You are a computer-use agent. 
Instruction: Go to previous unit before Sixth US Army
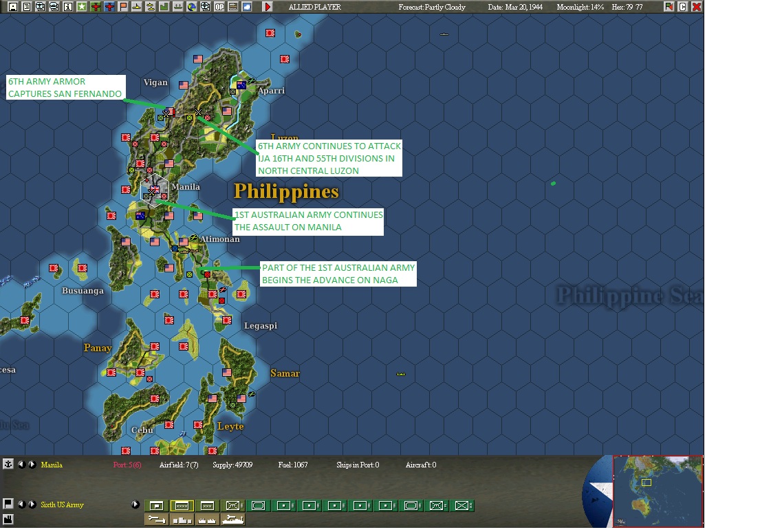tap(21, 505)
